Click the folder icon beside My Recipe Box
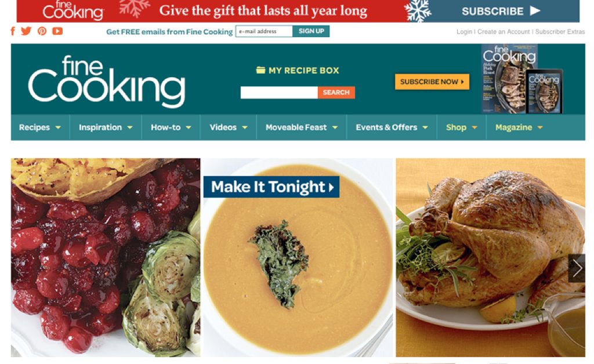Screen dimensions: 594x364 260,70
